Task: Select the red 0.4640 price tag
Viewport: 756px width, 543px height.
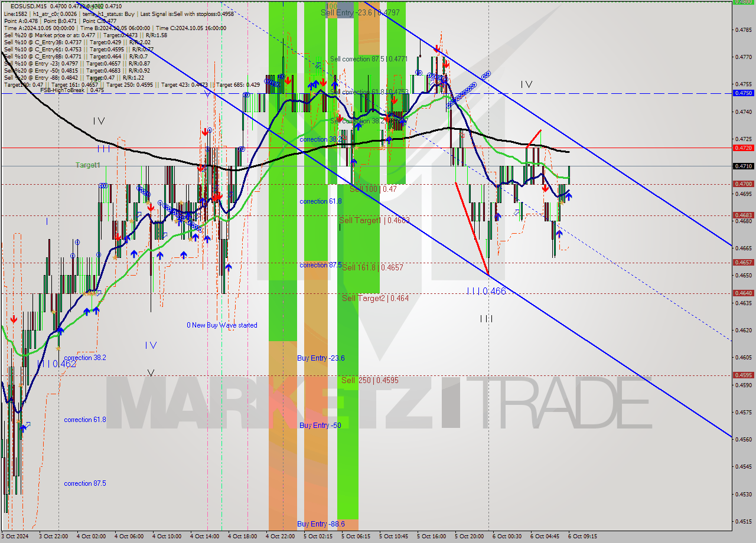Action: [x=742, y=293]
